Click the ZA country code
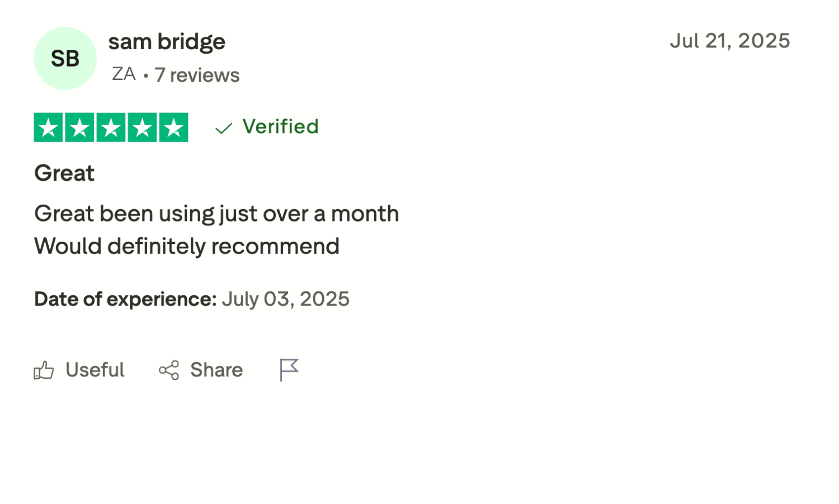Image resolution: width=839 pixels, height=504 pixels. coord(124,74)
